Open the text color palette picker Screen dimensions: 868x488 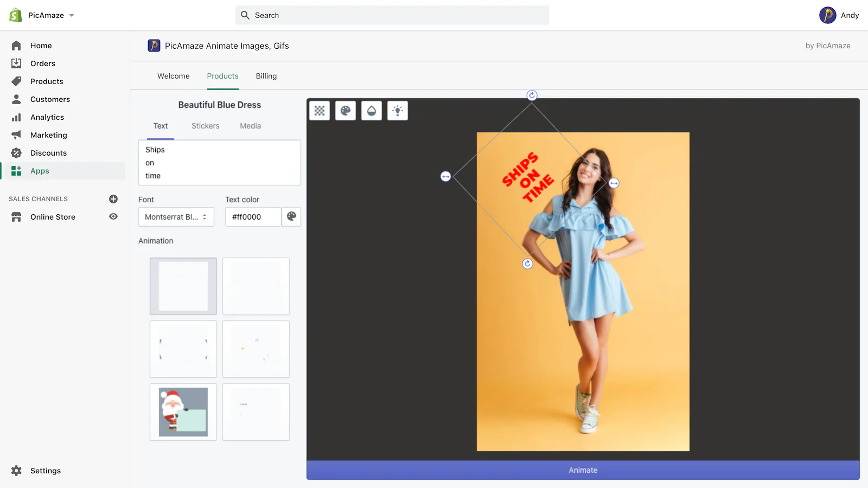[291, 217]
